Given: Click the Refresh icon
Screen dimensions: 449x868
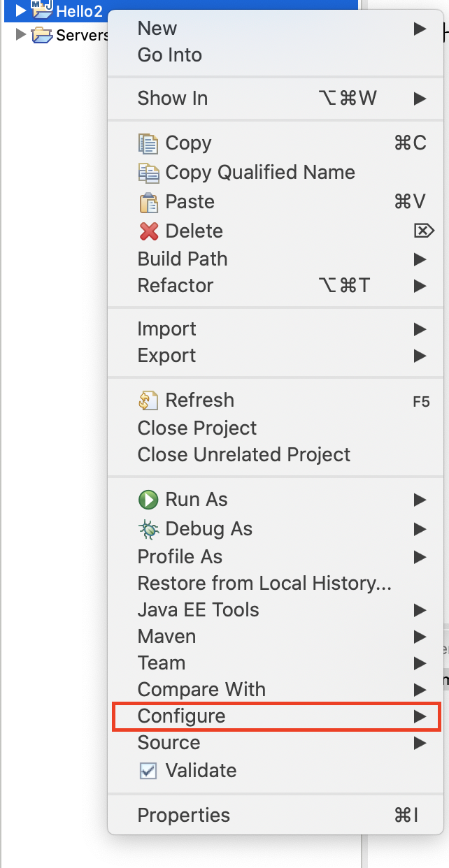Looking at the screenshot, I should 148,400.
